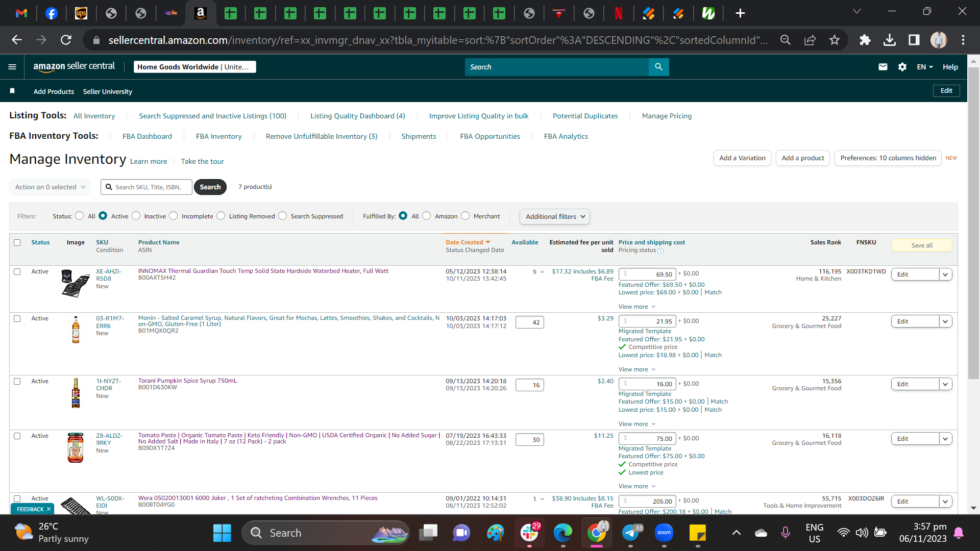Select the All status radio button
Screen dimensions: 980x551
click(x=80, y=216)
